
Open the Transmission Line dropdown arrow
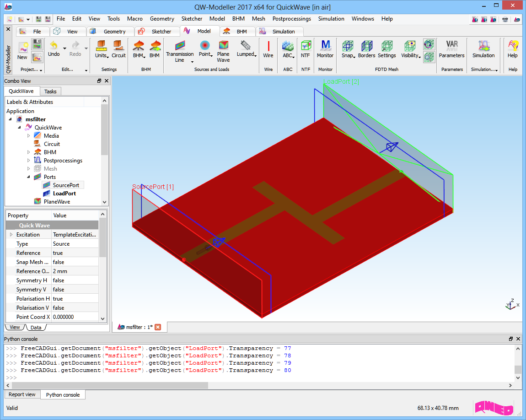192,62
